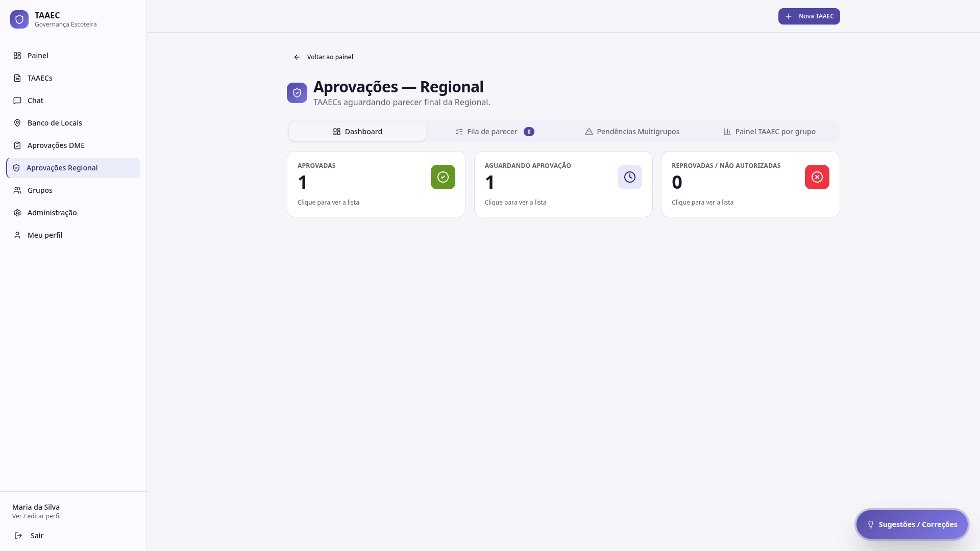Select the Dashboard tab
The height and width of the screenshot is (551, 980).
click(x=357, y=132)
